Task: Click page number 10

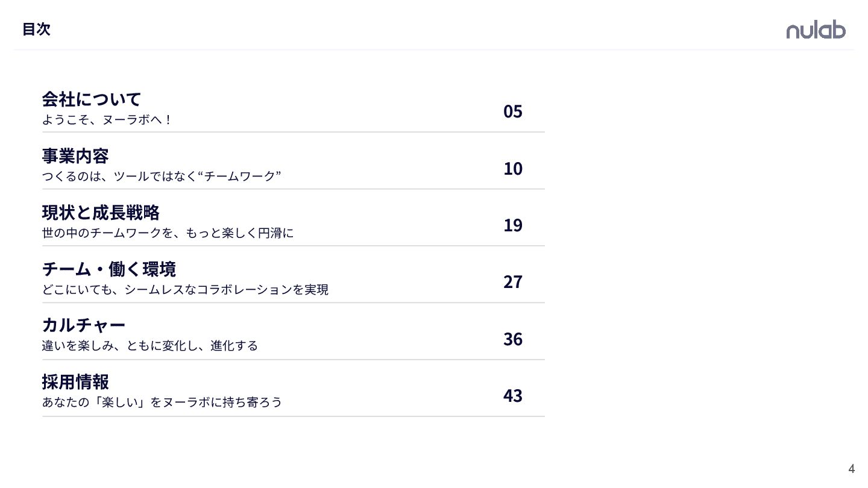Action: pyautogui.click(x=512, y=169)
